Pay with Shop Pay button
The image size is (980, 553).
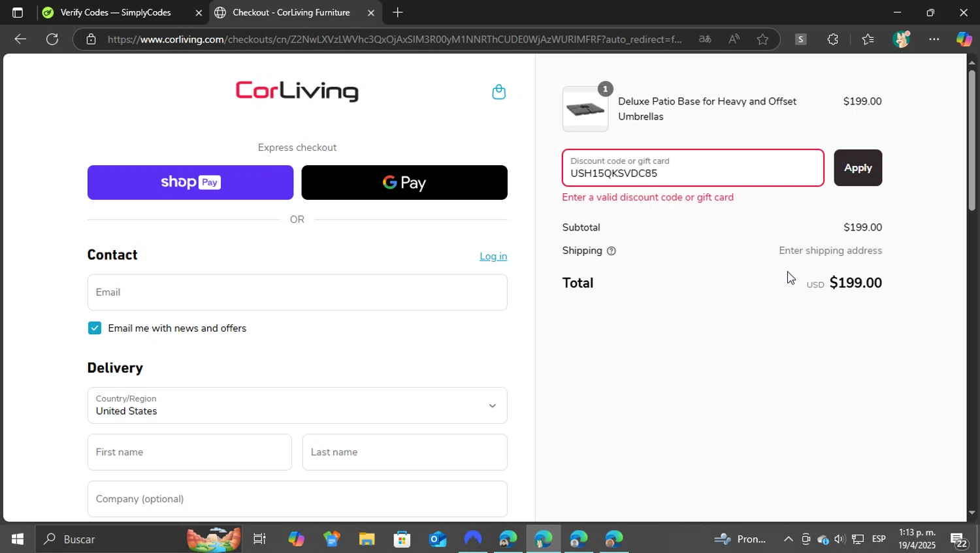pyautogui.click(x=190, y=182)
